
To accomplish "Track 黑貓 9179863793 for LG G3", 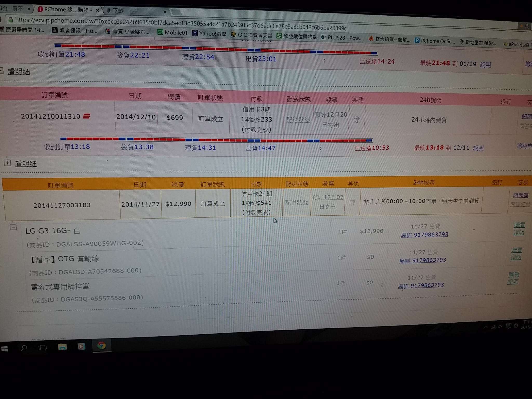I will click(424, 235).
